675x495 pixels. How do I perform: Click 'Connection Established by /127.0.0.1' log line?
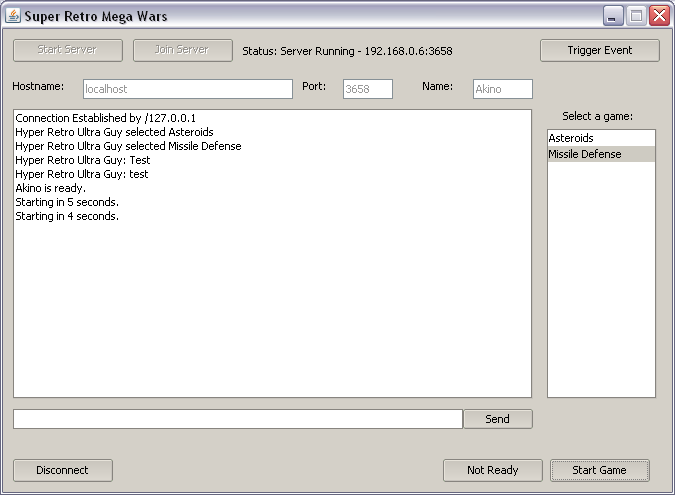(x=105, y=118)
